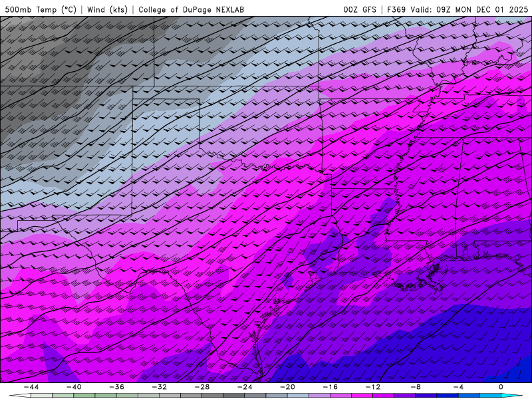This screenshot has width=532, height=399.
Task: Click the -28 colorbar label
Action: tap(202, 387)
